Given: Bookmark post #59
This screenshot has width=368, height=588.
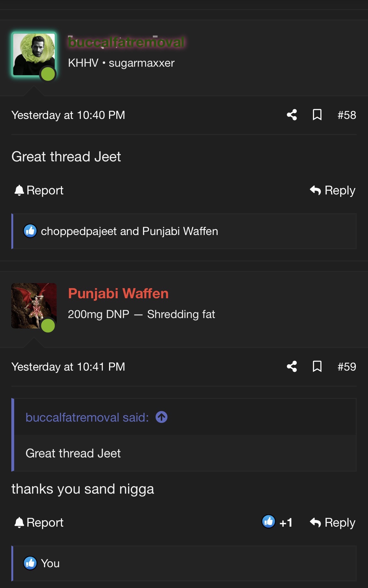Looking at the screenshot, I should (x=317, y=367).
